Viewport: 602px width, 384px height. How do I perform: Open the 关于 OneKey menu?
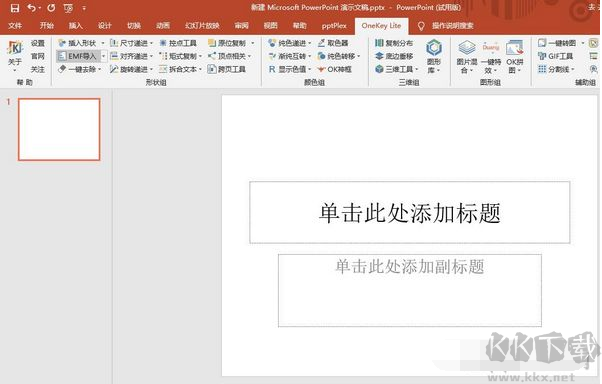15,56
